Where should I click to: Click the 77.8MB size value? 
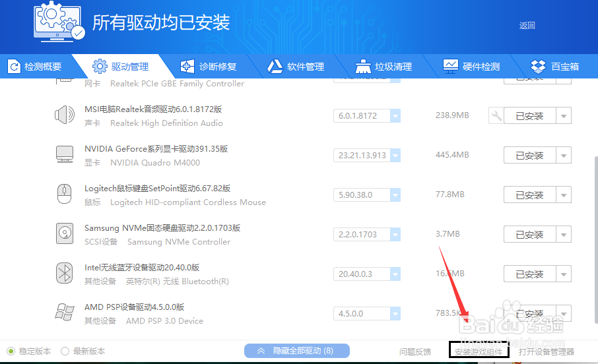450,195
